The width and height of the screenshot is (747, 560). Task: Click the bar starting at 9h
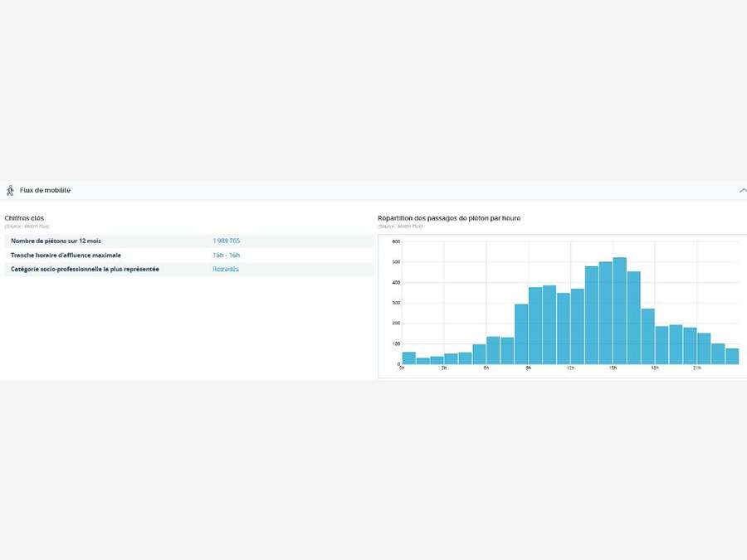535,326
